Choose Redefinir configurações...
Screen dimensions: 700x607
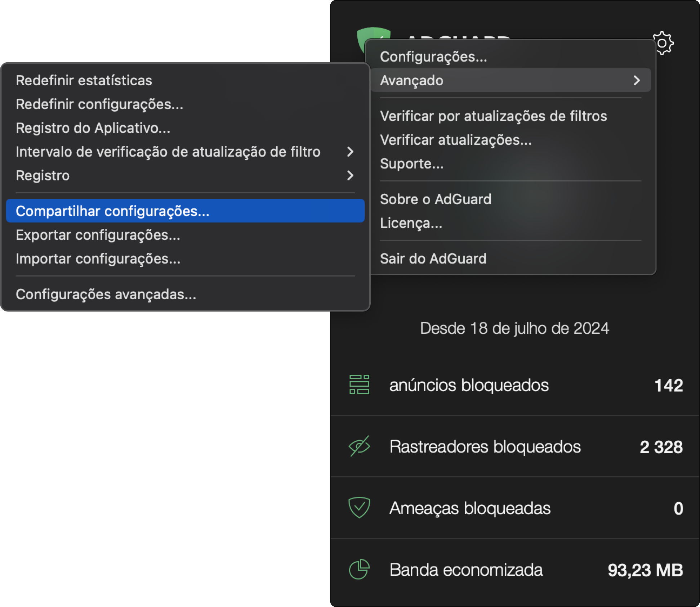(185, 104)
